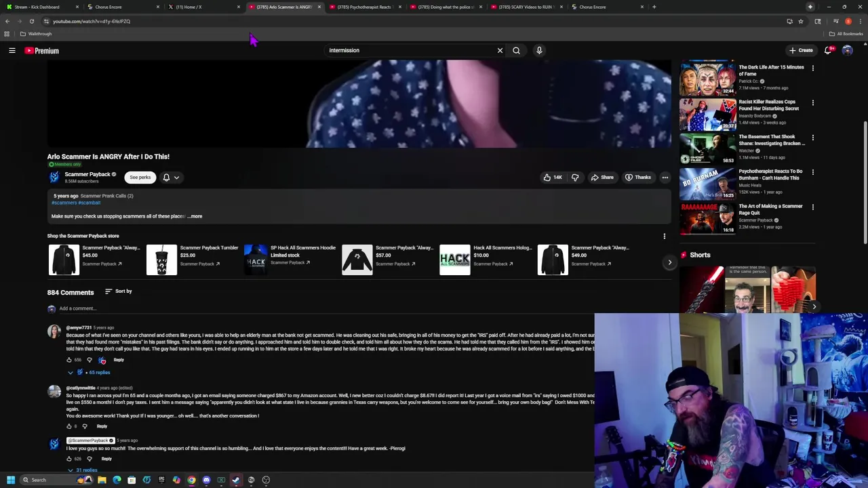
Task: Reply to @amyw7781's comment
Action: [119, 361]
